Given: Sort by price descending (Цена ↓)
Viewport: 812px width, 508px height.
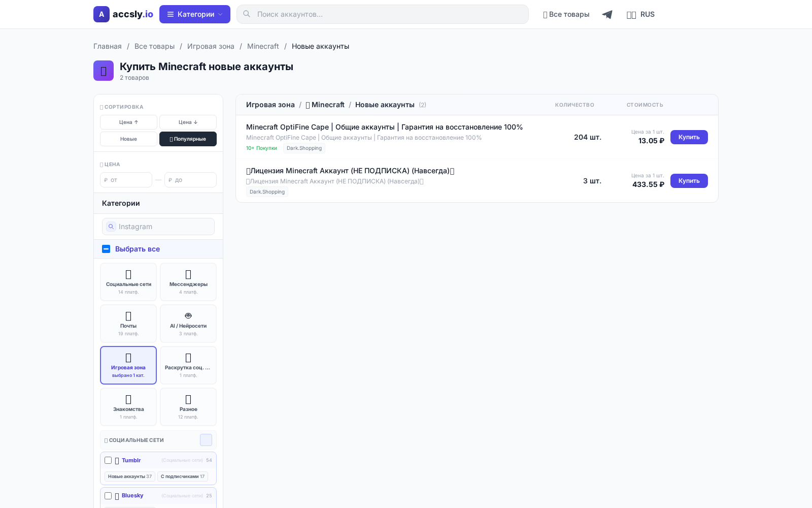Looking at the screenshot, I should tap(188, 122).
